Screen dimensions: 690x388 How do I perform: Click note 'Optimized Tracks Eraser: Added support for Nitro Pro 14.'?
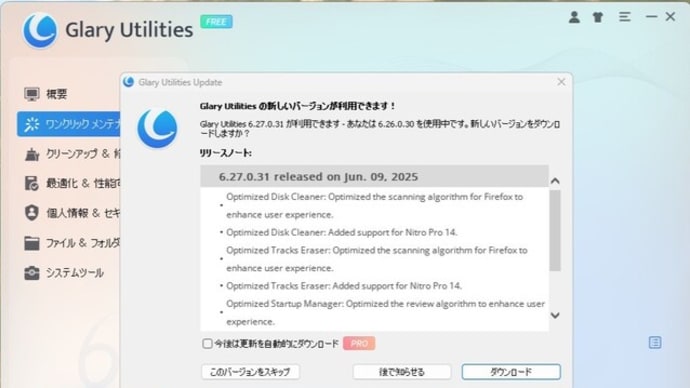click(x=344, y=286)
